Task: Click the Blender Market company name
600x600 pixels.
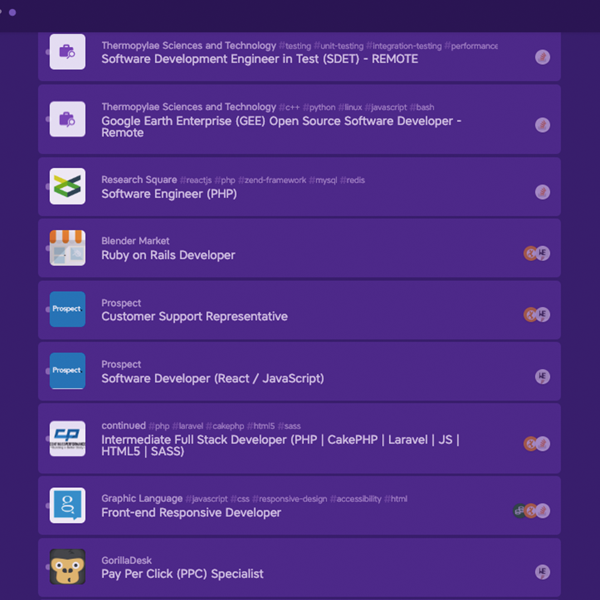Action: point(135,241)
